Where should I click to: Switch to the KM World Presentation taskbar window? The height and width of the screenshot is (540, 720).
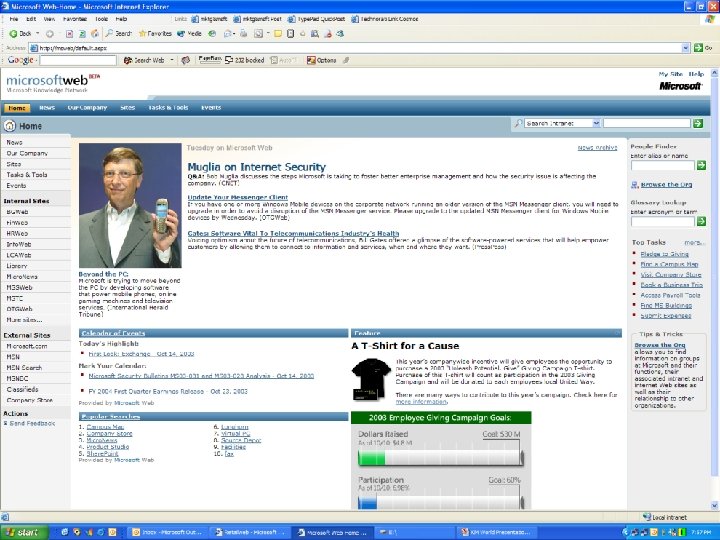(495, 532)
